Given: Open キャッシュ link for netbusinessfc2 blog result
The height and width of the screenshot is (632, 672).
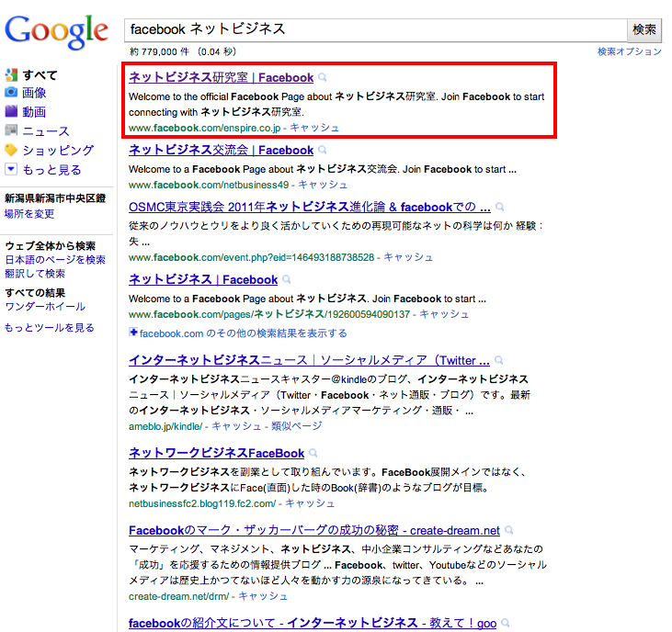Looking at the screenshot, I should pyautogui.click(x=310, y=503).
